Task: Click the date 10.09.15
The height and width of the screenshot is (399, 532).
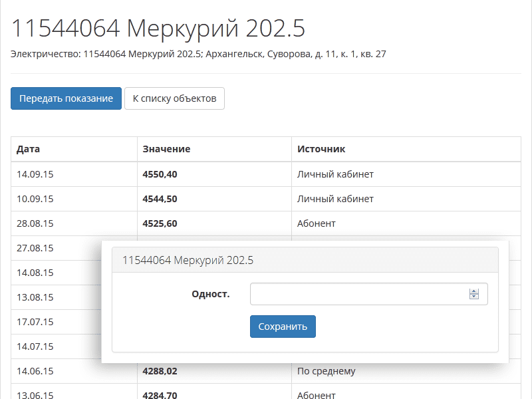Action: 35,199
